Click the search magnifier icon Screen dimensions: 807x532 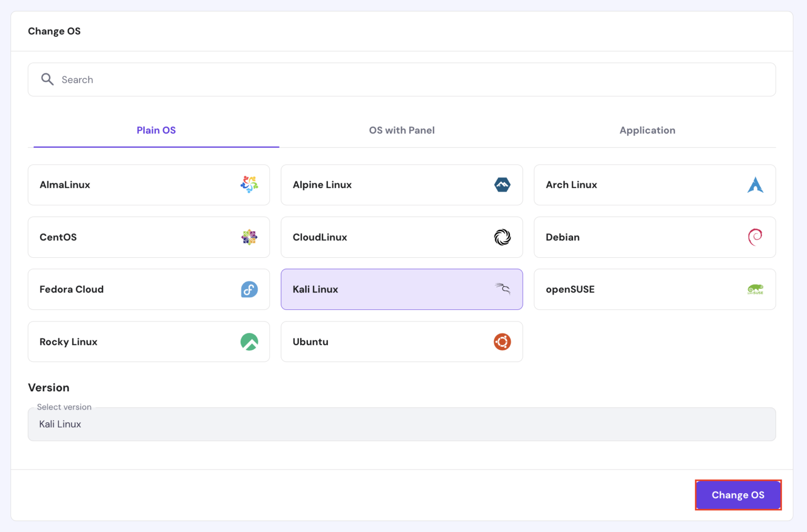coord(47,79)
